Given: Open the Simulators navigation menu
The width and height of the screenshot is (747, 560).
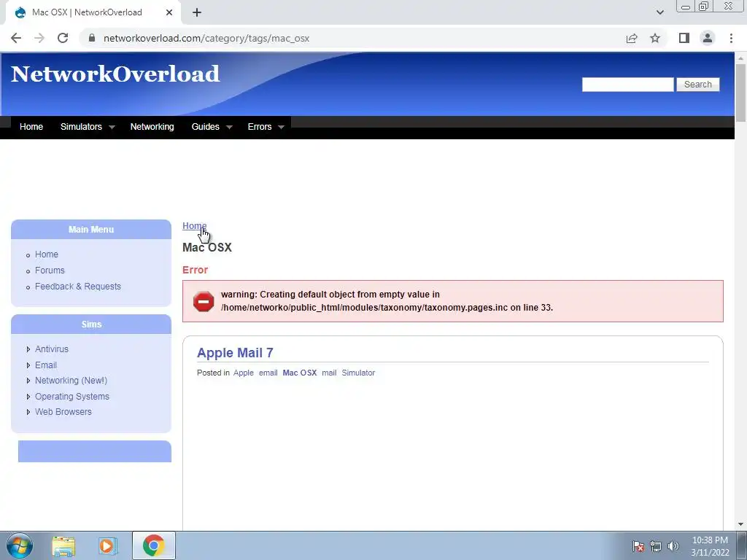Looking at the screenshot, I should pos(81,127).
